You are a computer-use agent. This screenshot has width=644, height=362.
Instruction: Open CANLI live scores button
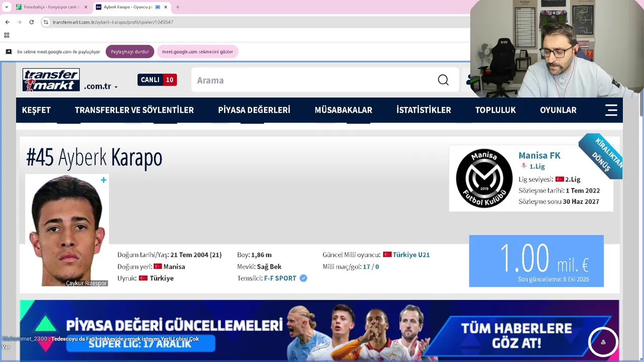pos(157,80)
